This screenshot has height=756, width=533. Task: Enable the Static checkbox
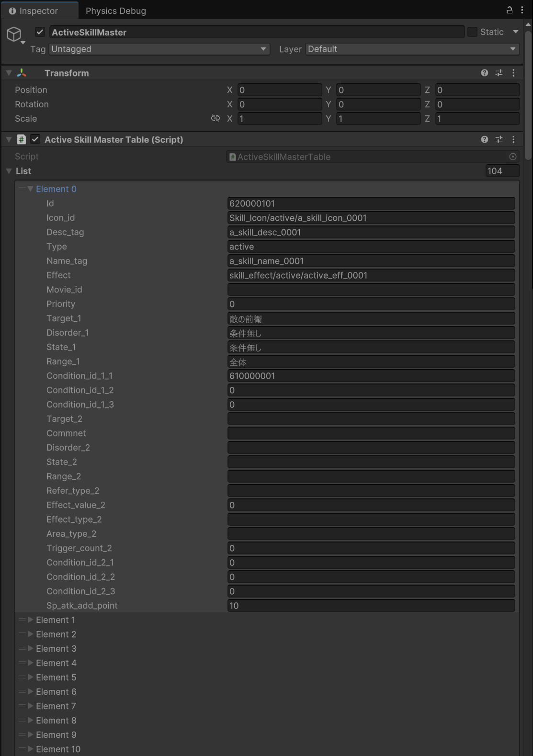click(x=472, y=32)
